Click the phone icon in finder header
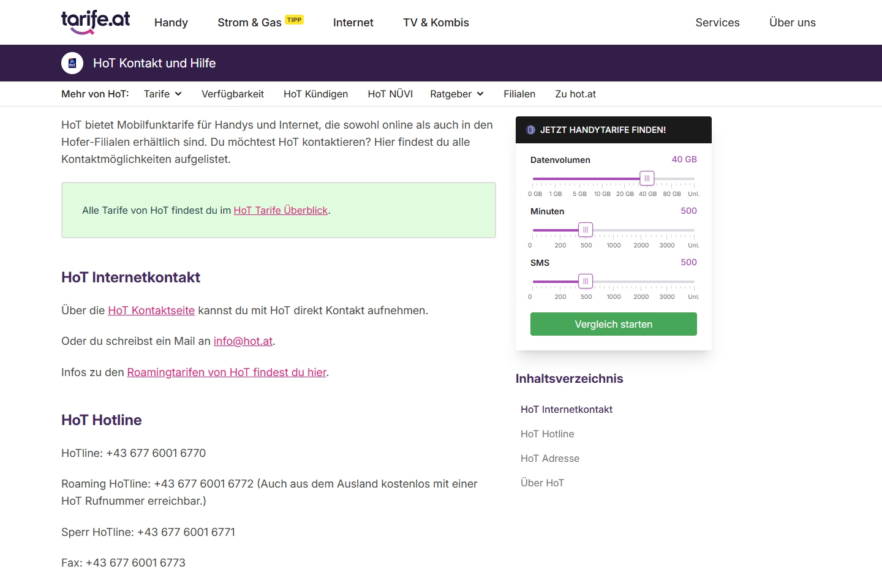The image size is (882, 588). point(531,130)
